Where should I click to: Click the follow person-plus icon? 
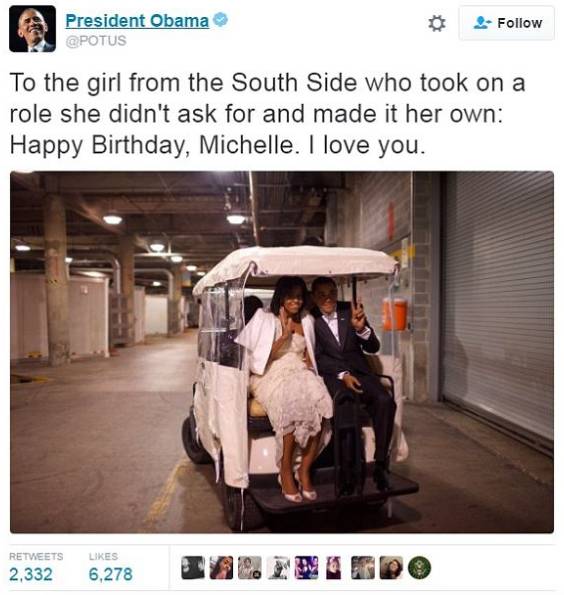pyautogui.click(x=482, y=23)
